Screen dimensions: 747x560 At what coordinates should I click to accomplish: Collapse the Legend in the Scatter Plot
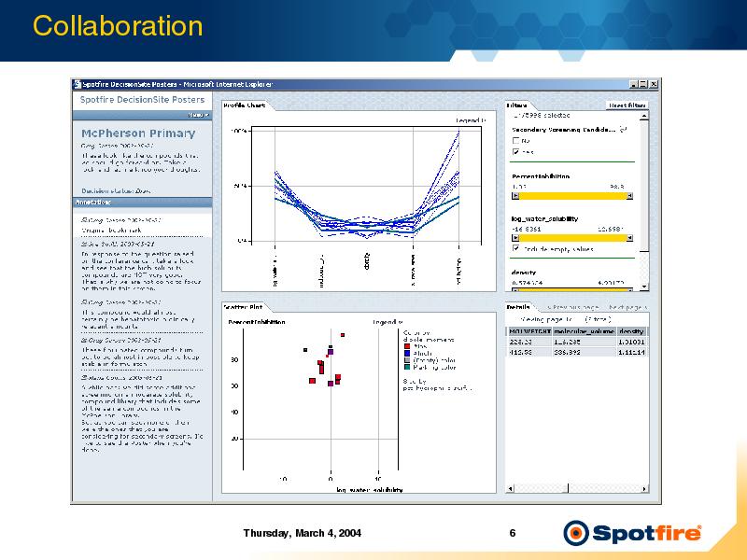(x=388, y=322)
